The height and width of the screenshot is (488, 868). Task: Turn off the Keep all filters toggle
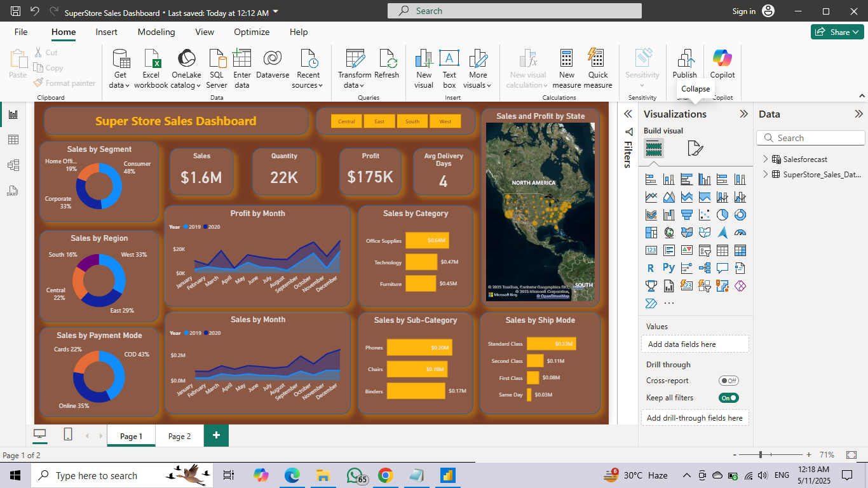[x=728, y=397]
